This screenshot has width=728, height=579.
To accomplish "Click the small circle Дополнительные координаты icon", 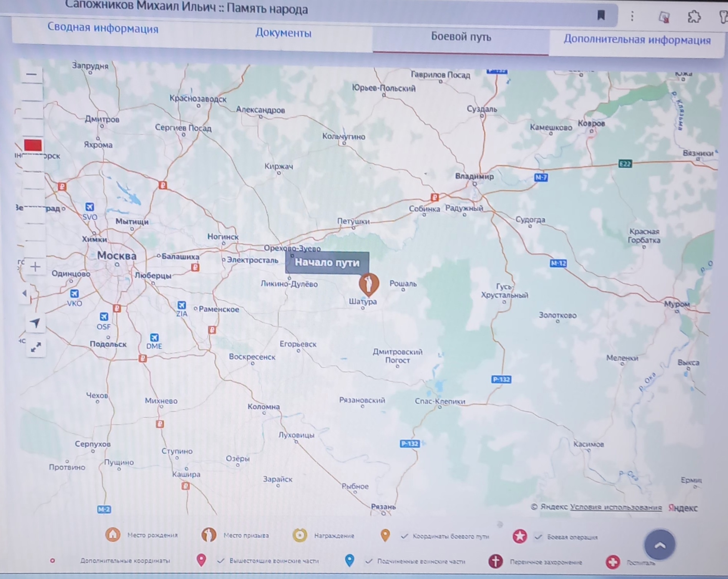I will (x=53, y=561).
